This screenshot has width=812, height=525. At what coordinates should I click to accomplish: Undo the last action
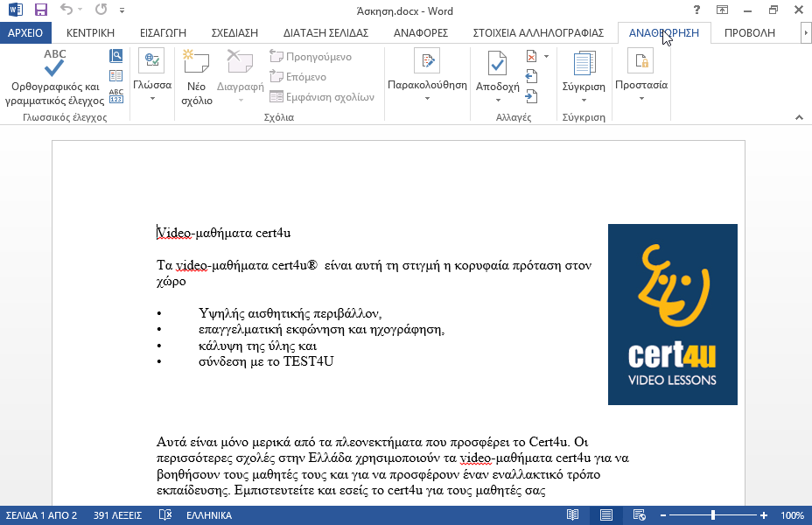[x=66, y=10]
